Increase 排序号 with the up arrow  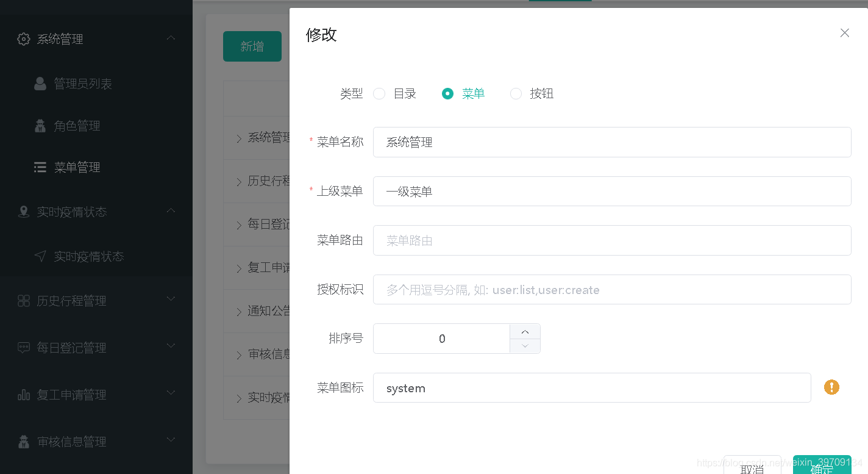[x=525, y=331]
